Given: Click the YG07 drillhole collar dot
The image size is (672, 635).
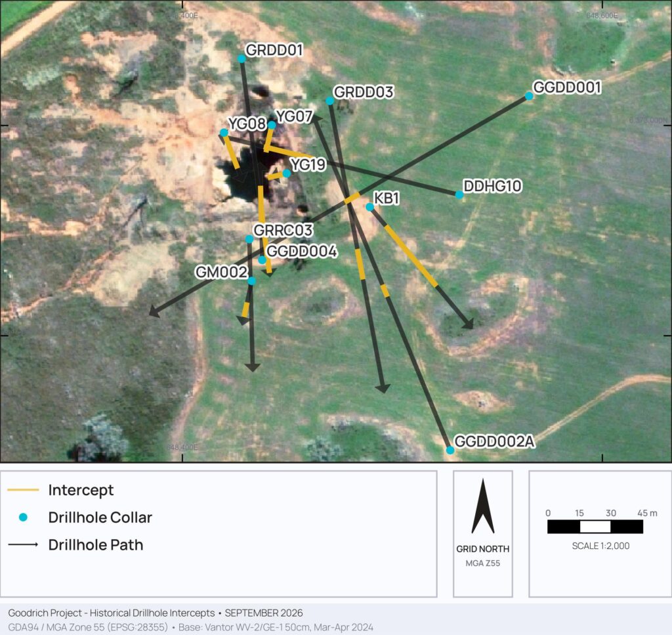Looking at the screenshot, I should [272, 125].
